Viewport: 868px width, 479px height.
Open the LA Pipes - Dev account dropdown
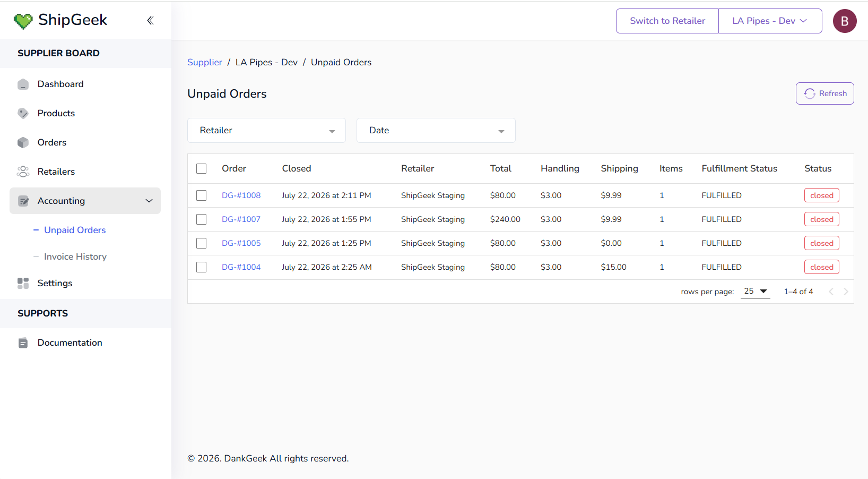(770, 21)
